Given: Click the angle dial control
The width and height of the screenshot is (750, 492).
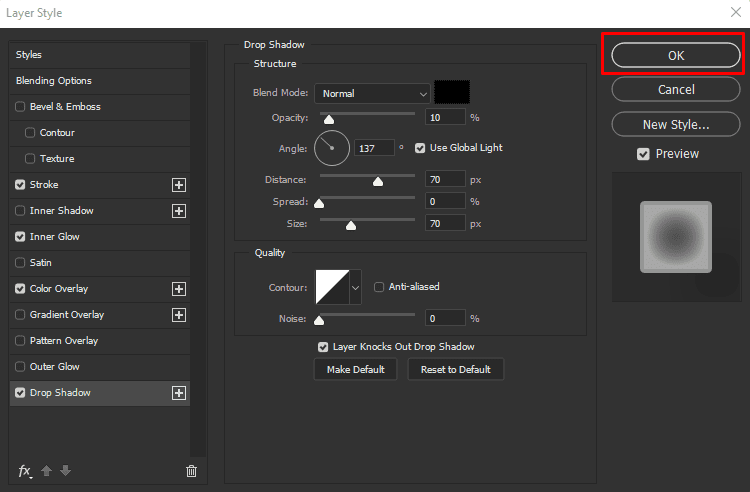Looking at the screenshot, I should click(x=331, y=148).
